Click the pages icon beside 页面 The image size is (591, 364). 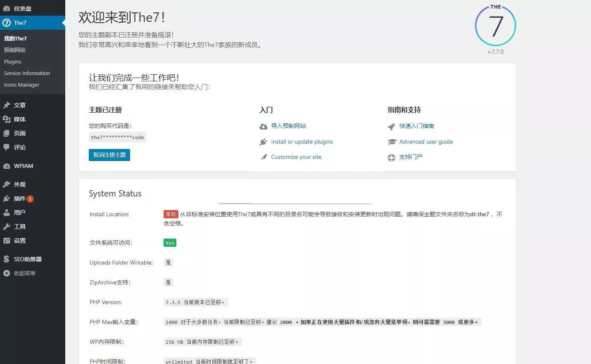point(7,133)
